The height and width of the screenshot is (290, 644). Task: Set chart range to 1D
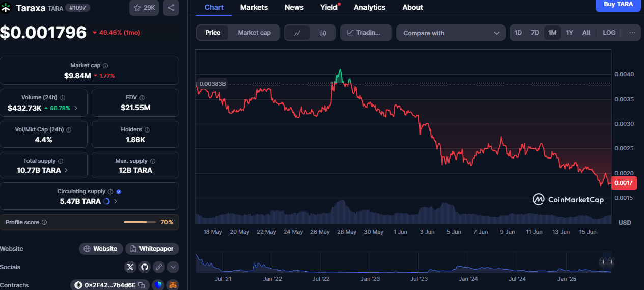518,33
